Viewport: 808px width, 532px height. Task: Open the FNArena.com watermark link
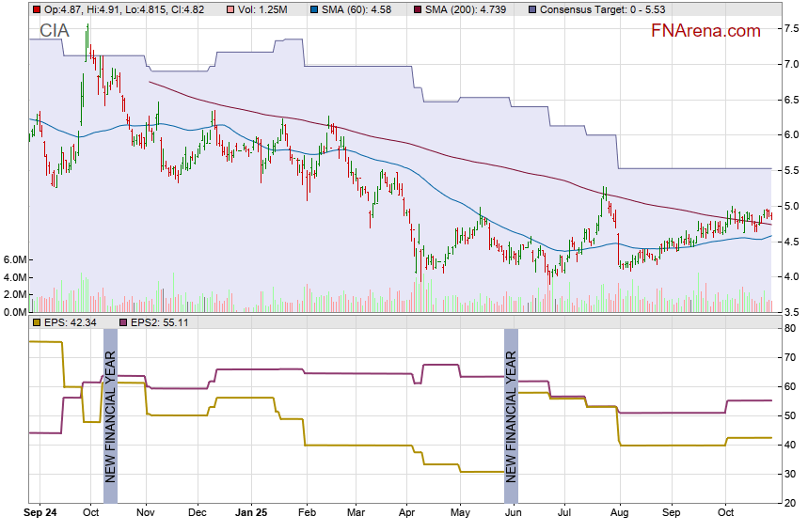pos(705,31)
